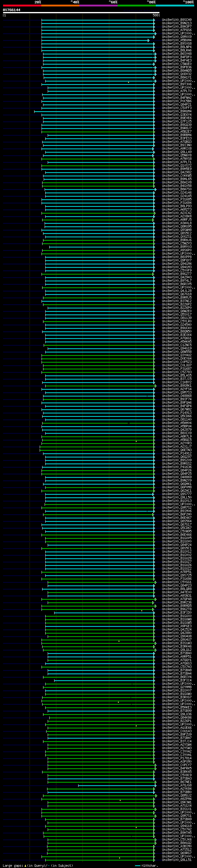Click the ruler end position 588
Image resolution: width=197 pixels, height=868 pixels.
click(155, 15)
